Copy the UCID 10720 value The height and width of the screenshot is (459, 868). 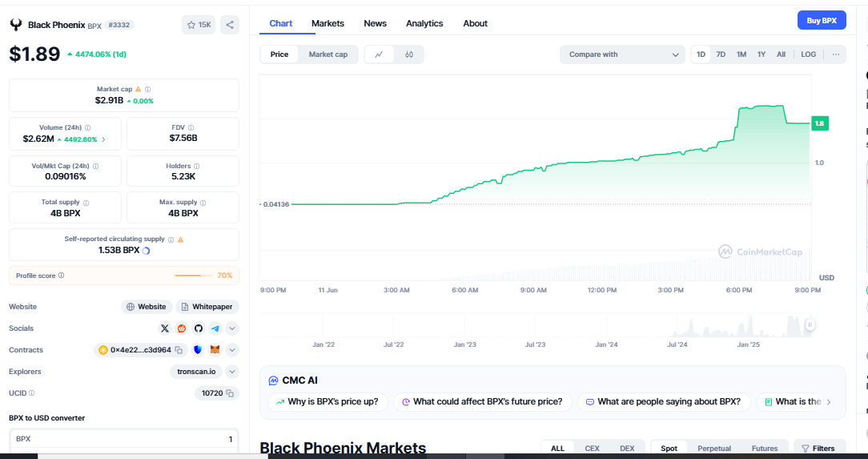(230, 393)
